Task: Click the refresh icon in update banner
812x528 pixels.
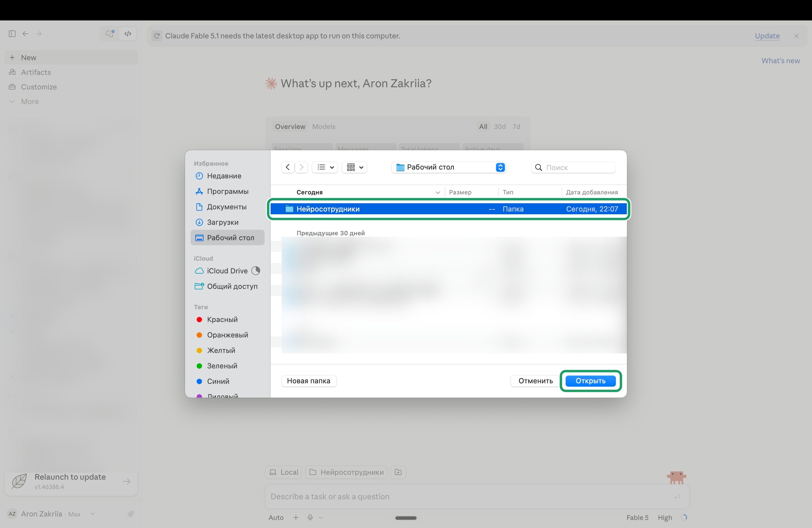Action: [157, 36]
